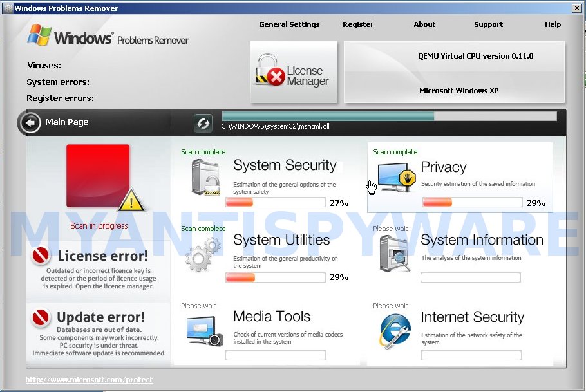This screenshot has height=392, width=586.
Task: Select the Privacy heading
Action: point(444,167)
